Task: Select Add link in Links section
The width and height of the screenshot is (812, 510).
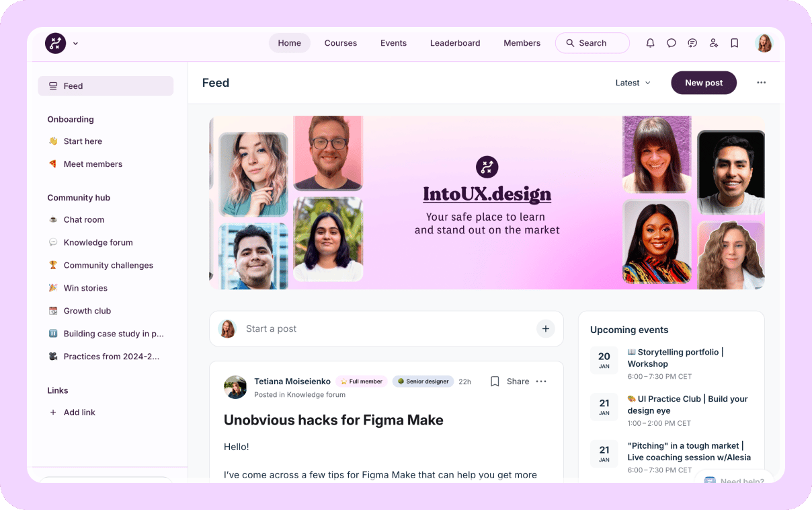Action: tap(79, 412)
